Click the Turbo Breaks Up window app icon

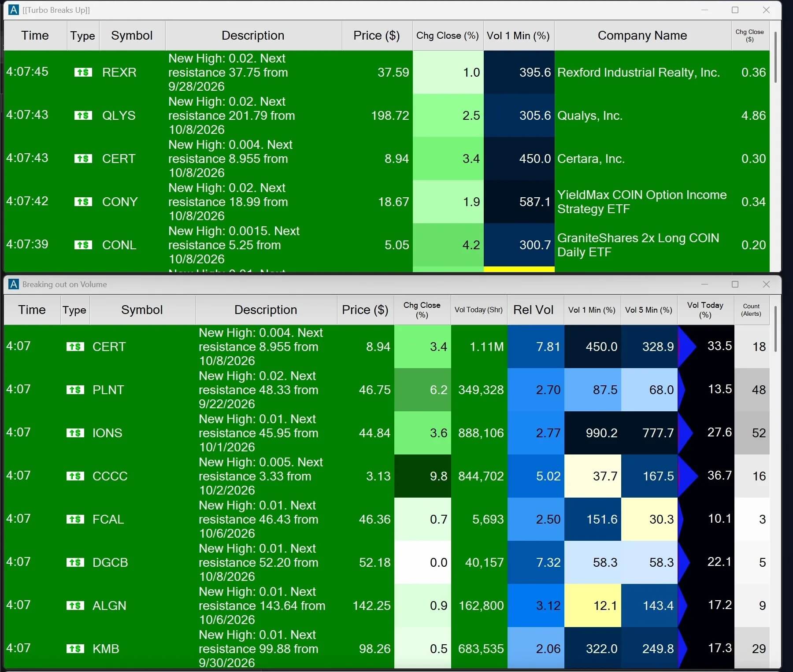click(14, 10)
